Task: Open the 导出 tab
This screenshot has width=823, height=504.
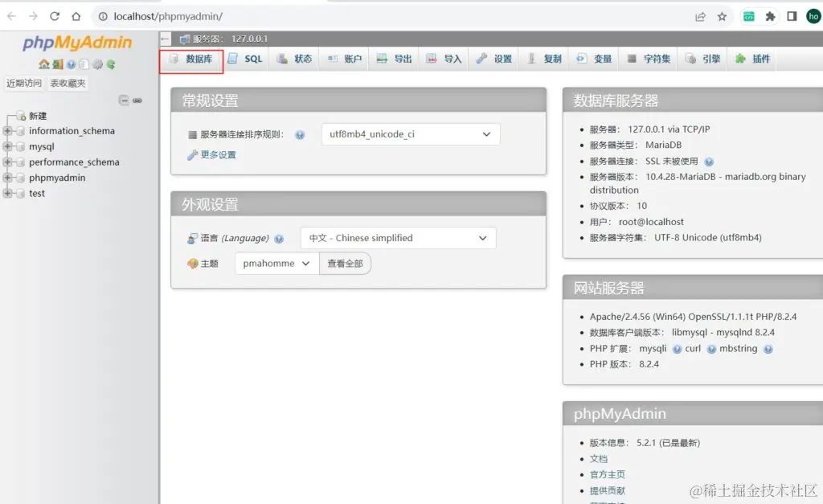Action: (x=394, y=59)
